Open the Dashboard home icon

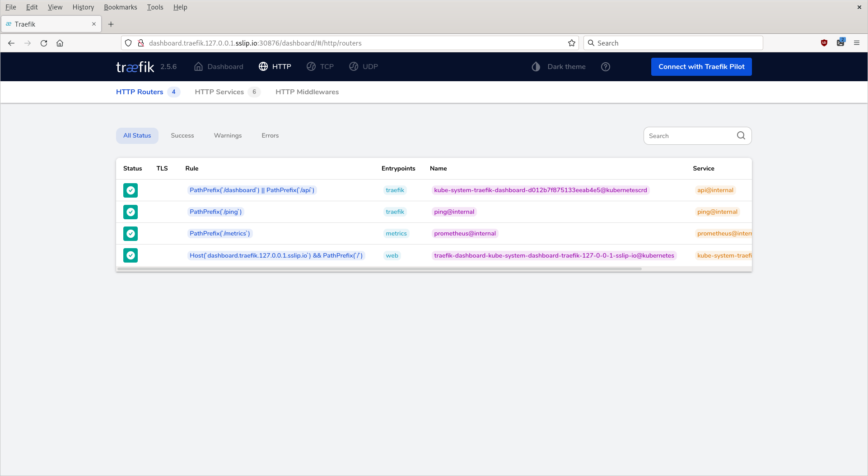[x=198, y=67]
